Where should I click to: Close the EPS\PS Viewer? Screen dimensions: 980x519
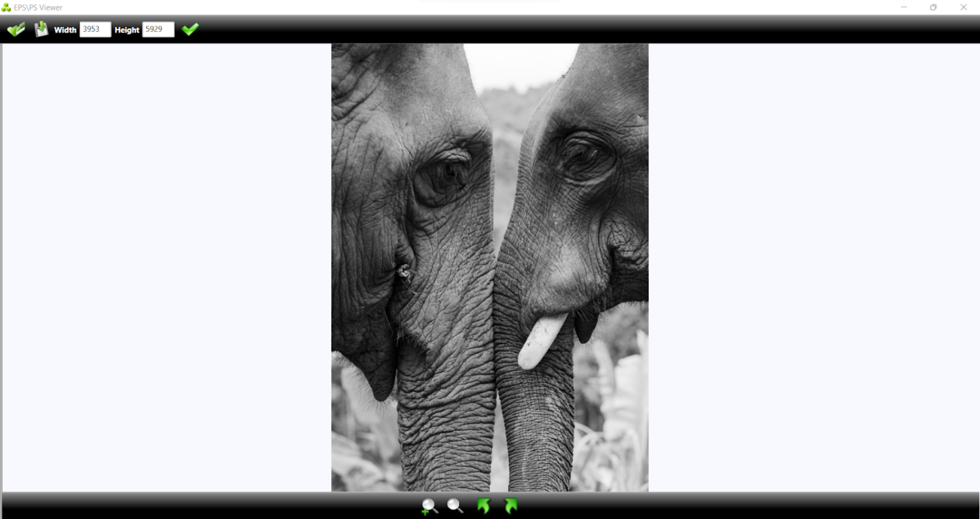point(963,7)
